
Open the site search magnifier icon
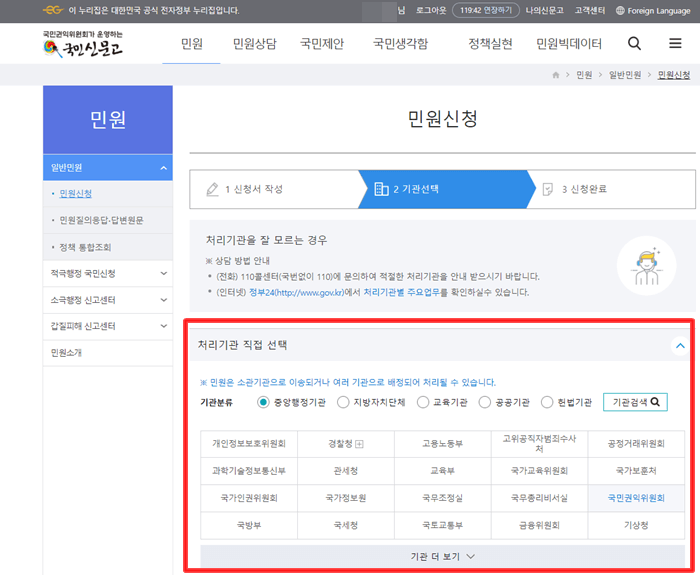coord(634,44)
